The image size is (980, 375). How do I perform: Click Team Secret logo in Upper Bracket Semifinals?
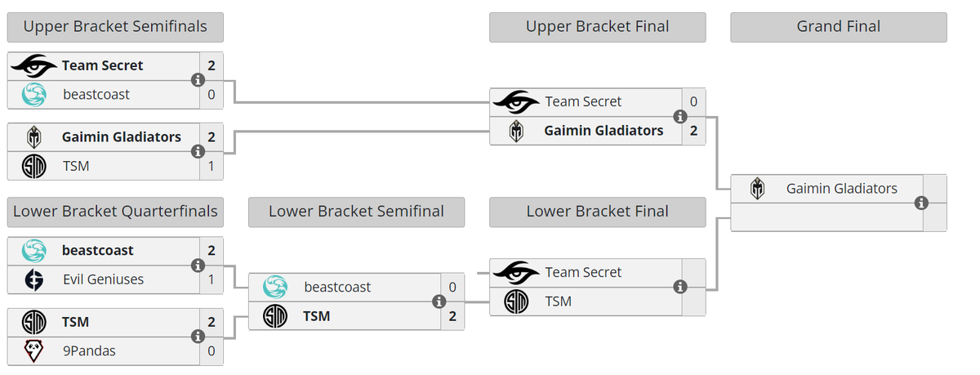coord(34,65)
